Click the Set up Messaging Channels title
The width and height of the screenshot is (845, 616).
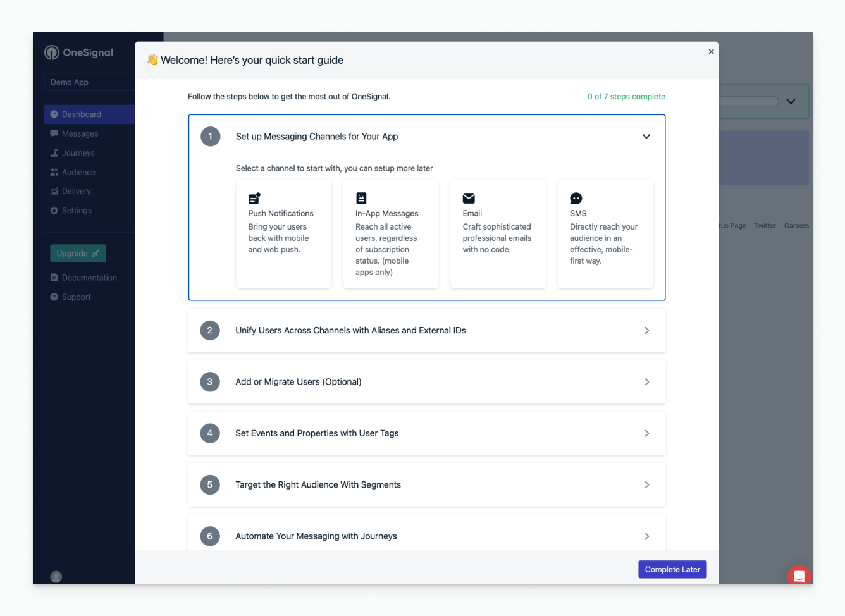click(317, 137)
